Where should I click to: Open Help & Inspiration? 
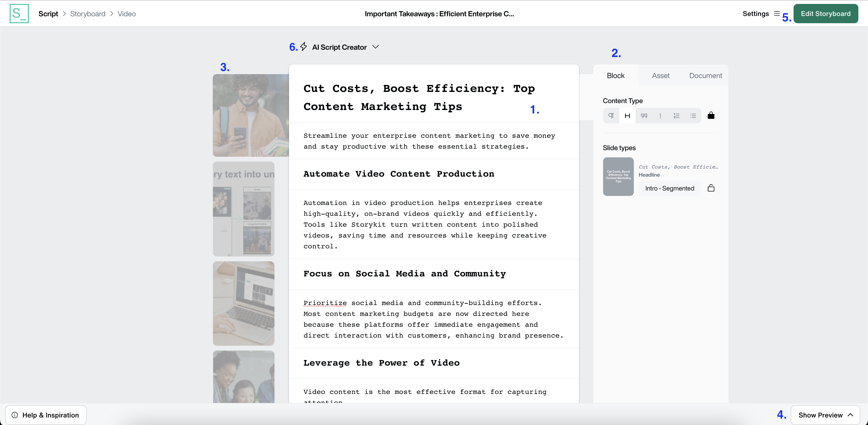(x=46, y=415)
